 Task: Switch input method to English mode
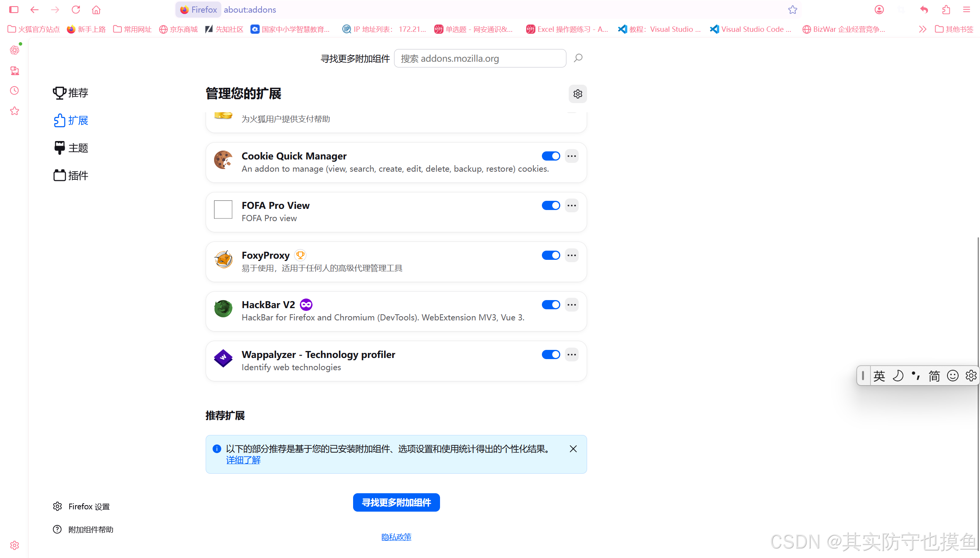[879, 376]
